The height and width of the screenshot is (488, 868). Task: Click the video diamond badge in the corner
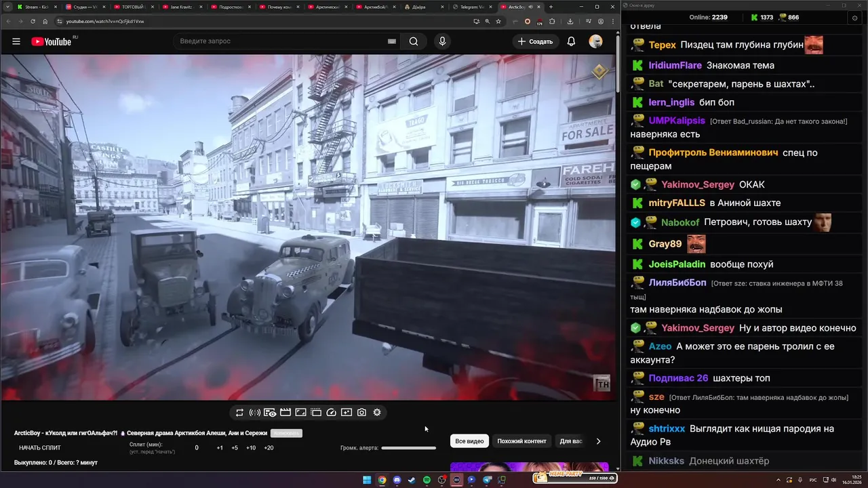tap(599, 71)
